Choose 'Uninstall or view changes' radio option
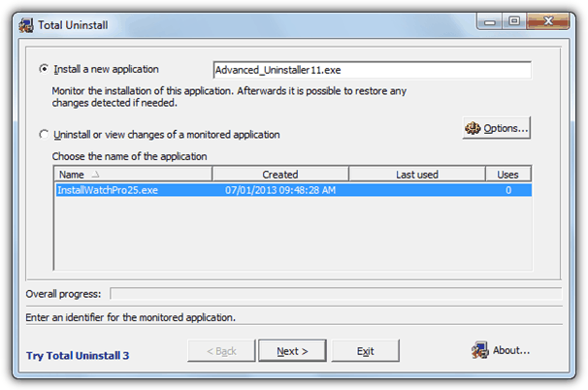 tap(44, 135)
